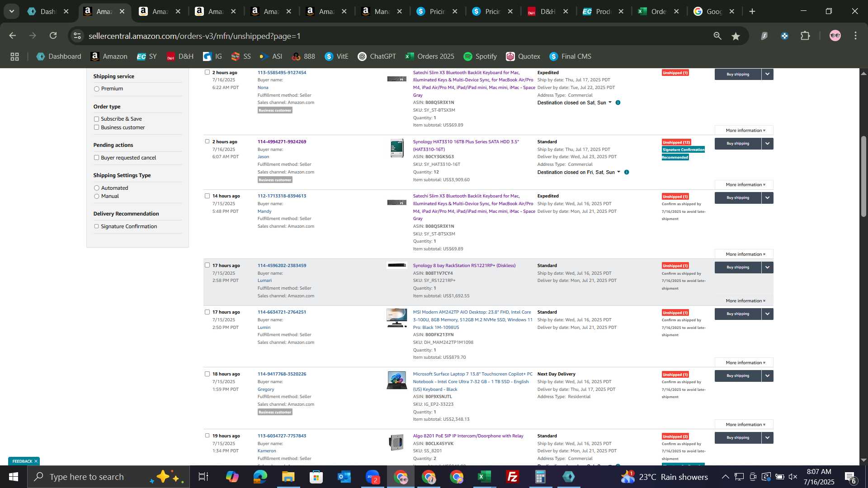The width and height of the screenshot is (868, 488).
Task: Reload the Seller Central page
Action: [x=53, y=36]
